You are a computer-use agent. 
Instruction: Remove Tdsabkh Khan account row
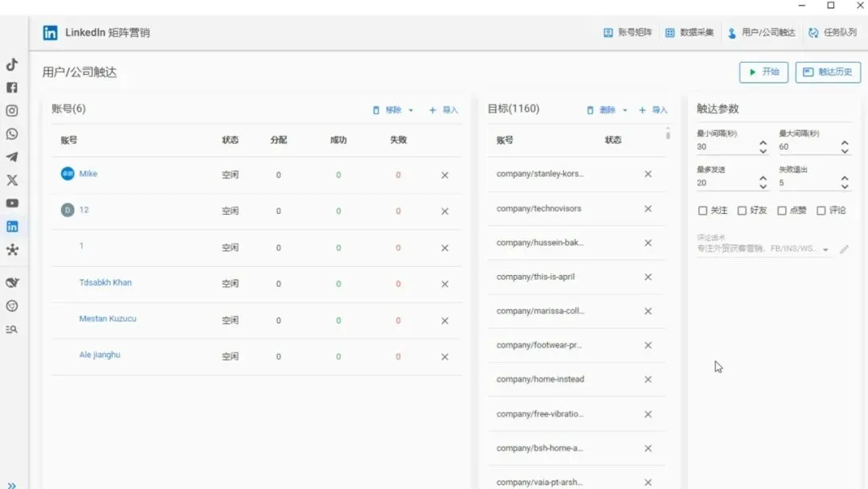(444, 284)
